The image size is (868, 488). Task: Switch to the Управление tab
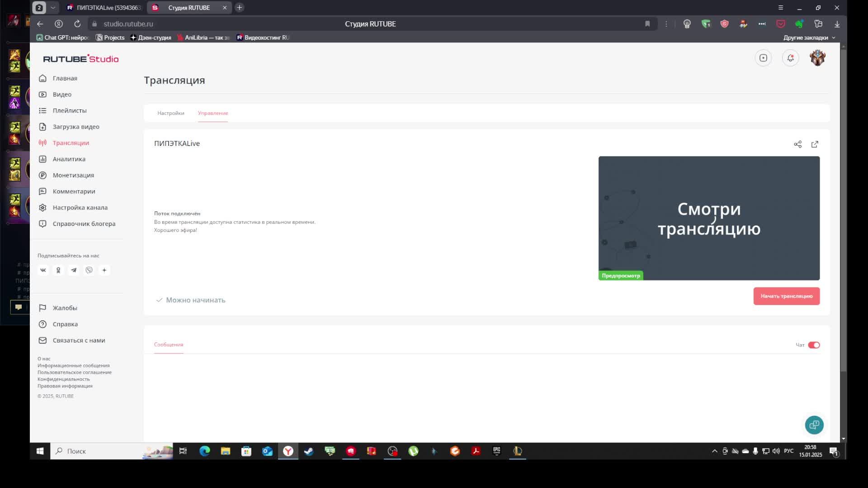[x=213, y=113]
